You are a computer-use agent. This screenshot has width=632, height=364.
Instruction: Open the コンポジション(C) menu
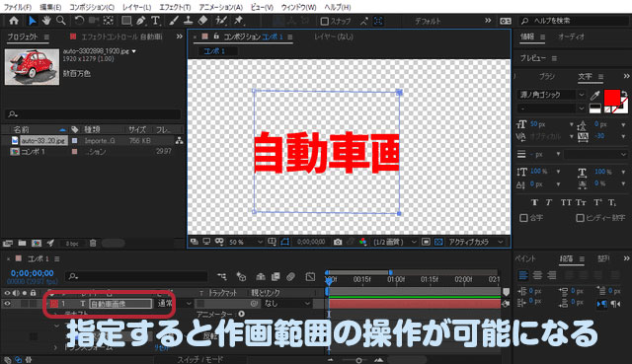[x=92, y=7]
